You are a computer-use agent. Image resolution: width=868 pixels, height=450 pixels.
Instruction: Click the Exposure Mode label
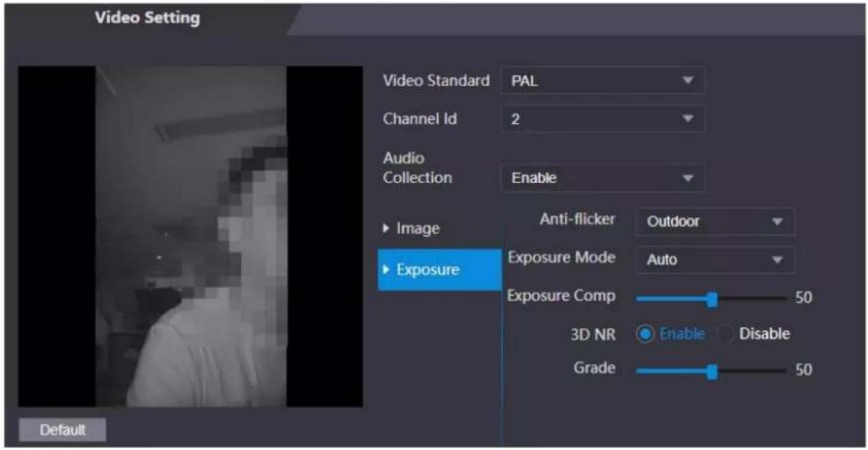pos(562,258)
